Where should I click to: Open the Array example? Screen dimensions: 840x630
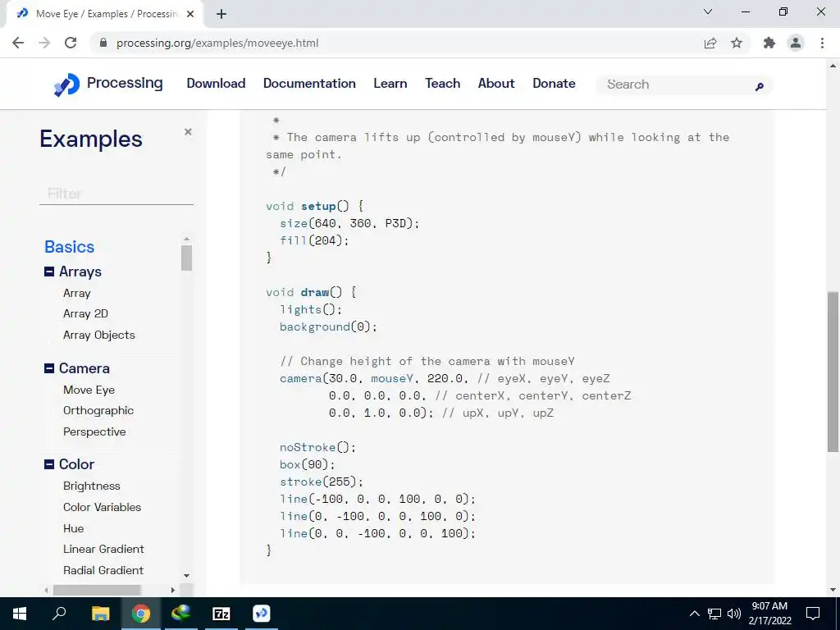click(x=76, y=293)
